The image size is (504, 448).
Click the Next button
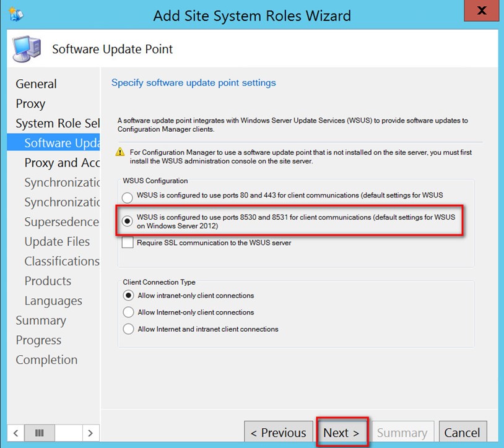coord(342,433)
